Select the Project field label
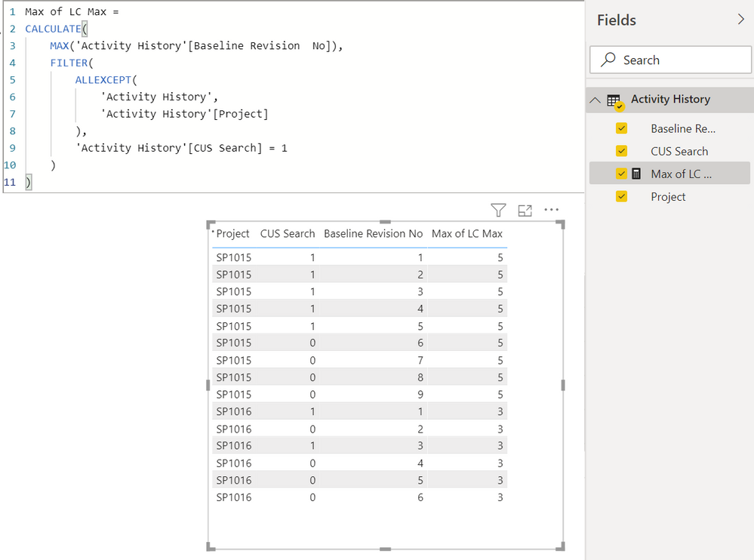The width and height of the screenshot is (754, 560). coord(668,196)
